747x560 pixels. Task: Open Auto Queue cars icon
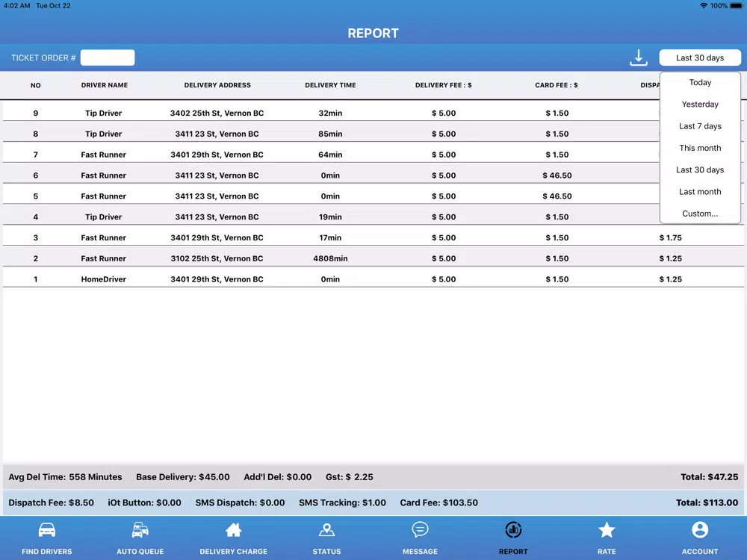[140, 529]
